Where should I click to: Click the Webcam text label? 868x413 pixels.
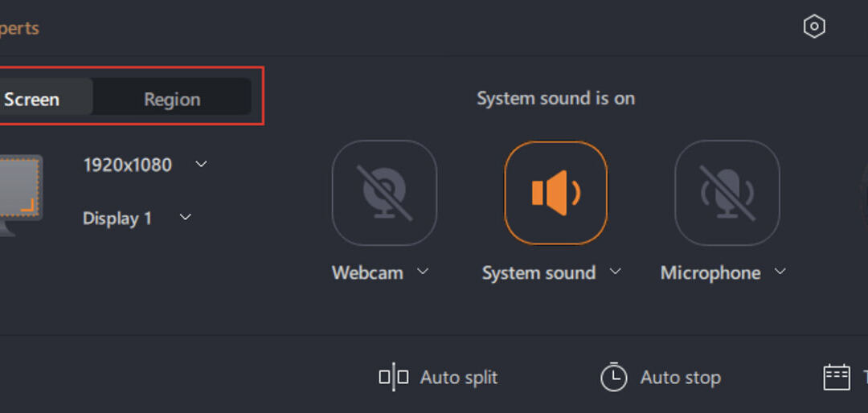(x=367, y=272)
